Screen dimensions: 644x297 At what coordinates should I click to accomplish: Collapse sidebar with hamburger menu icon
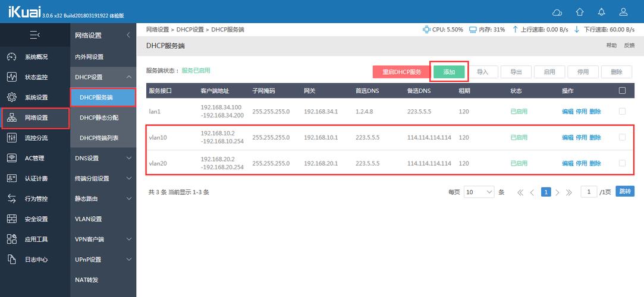(34, 36)
